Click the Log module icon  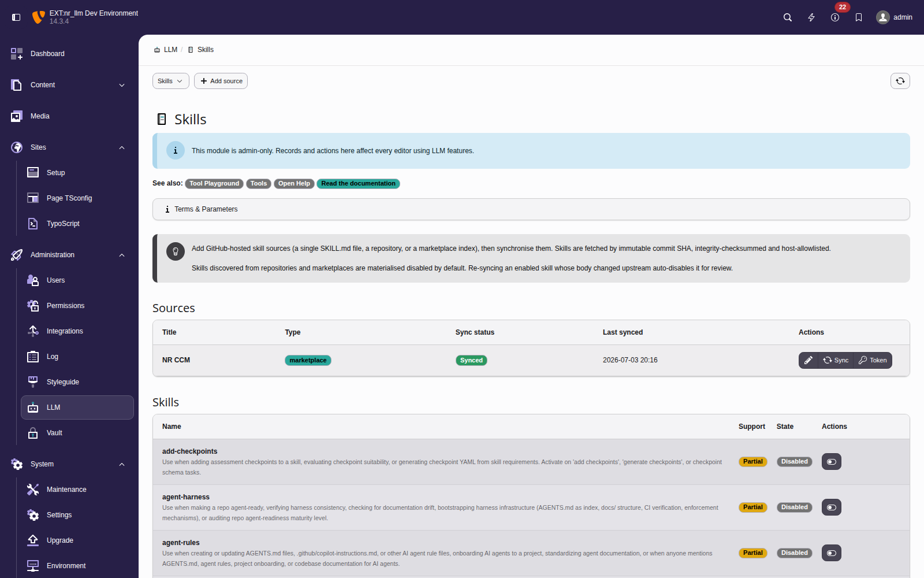tap(33, 357)
